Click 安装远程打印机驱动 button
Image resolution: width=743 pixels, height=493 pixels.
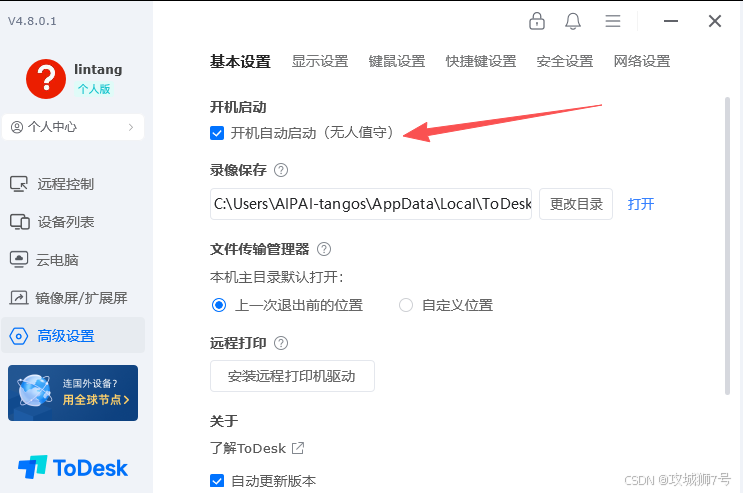[292, 376]
